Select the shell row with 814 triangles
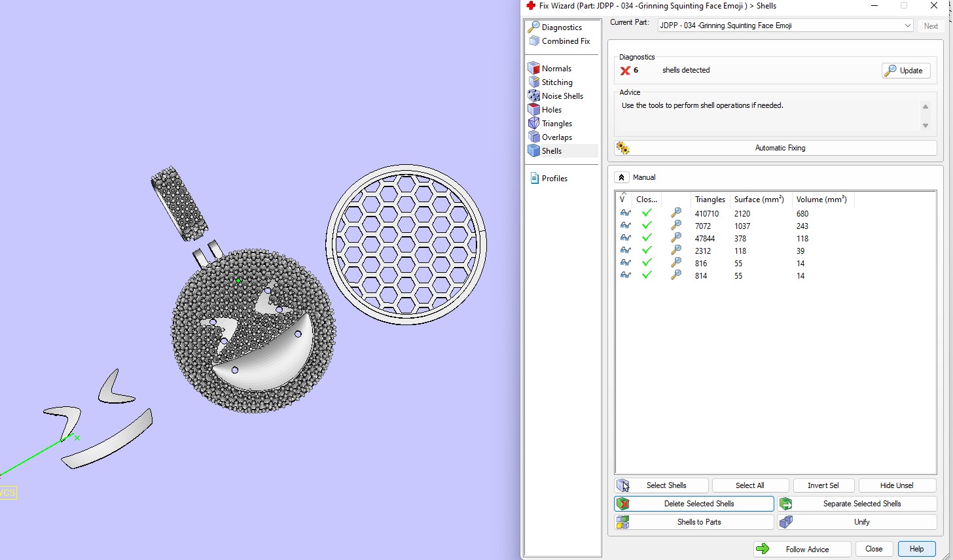The width and height of the screenshot is (953, 560). pyautogui.click(x=775, y=275)
